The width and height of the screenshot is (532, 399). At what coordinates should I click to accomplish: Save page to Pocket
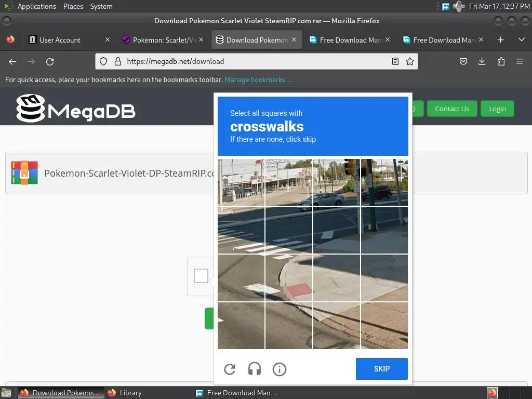click(463, 61)
